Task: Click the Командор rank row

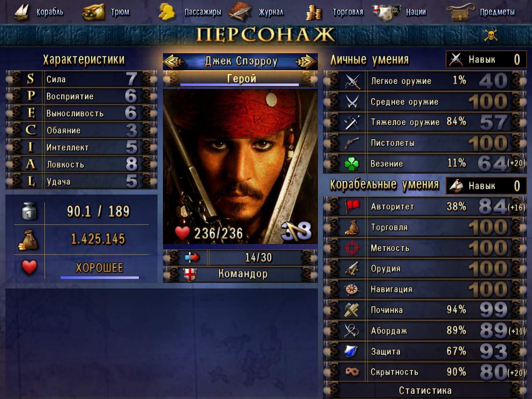Action: (x=240, y=274)
